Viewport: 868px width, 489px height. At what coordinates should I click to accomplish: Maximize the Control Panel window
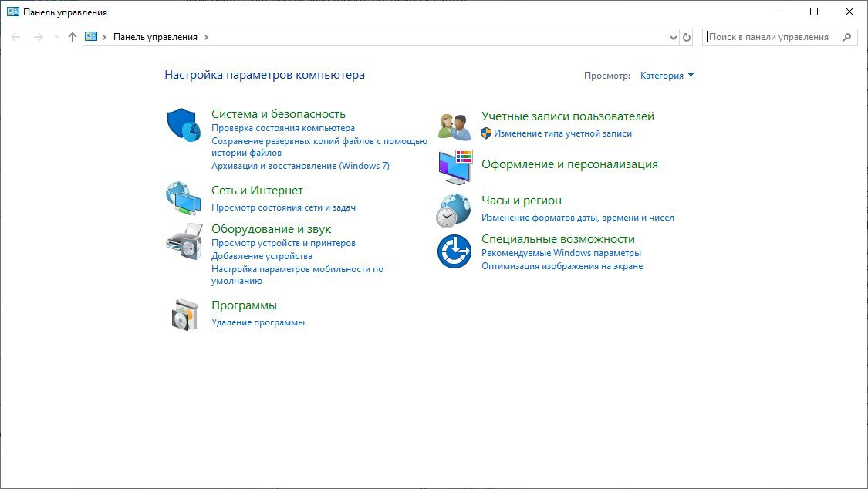click(x=814, y=12)
